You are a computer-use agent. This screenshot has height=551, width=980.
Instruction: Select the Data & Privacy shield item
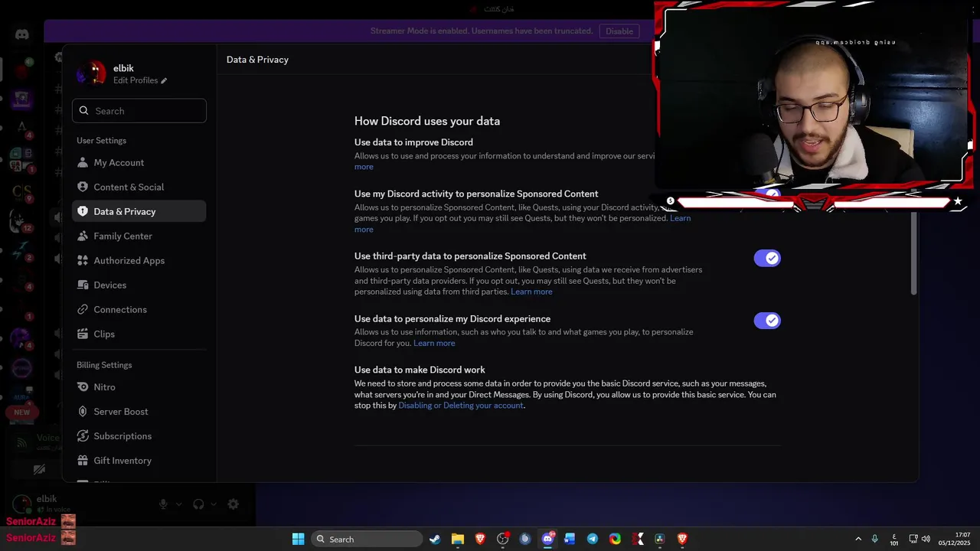[139, 211]
